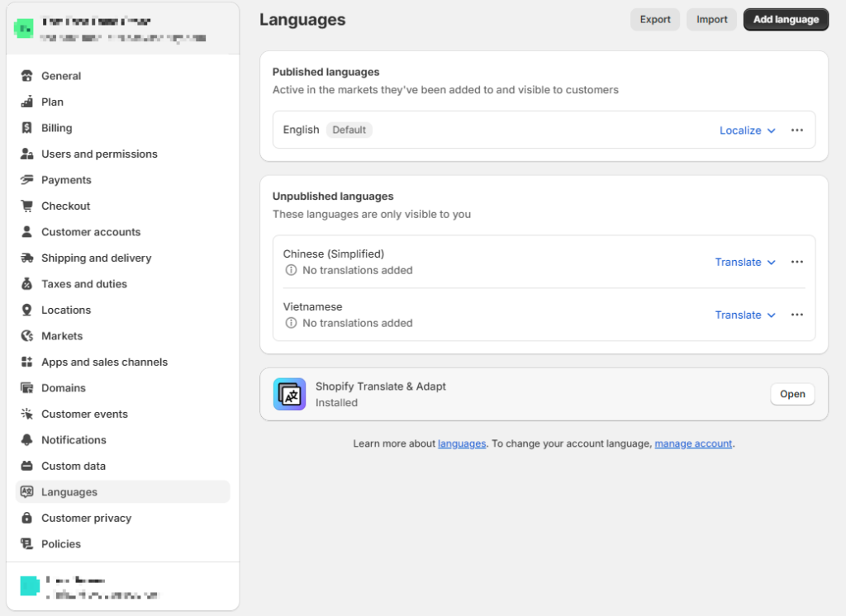Navigate to Markets settings
846x616 pixels.
pos(123,335)
